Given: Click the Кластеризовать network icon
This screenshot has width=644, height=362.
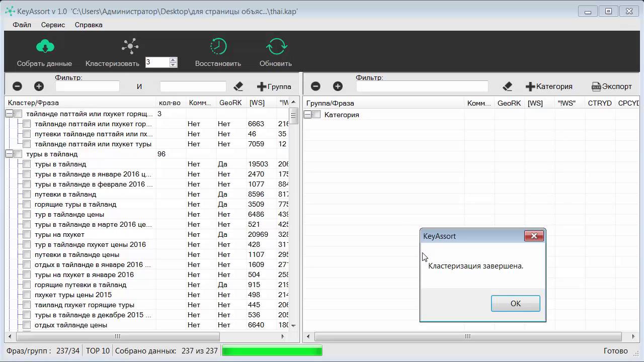Looking at the screenshot, I should pyautogui.click(x=130, y=47).
